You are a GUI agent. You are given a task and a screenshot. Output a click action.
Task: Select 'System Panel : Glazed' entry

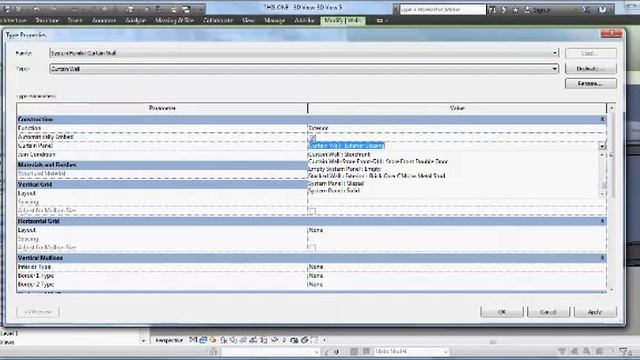pos(336,183)
